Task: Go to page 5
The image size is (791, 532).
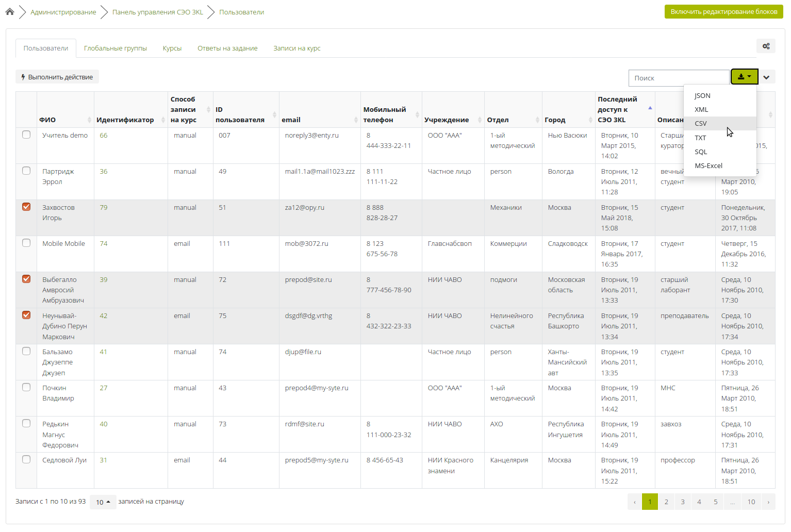Action: click(x=716, y=502)
